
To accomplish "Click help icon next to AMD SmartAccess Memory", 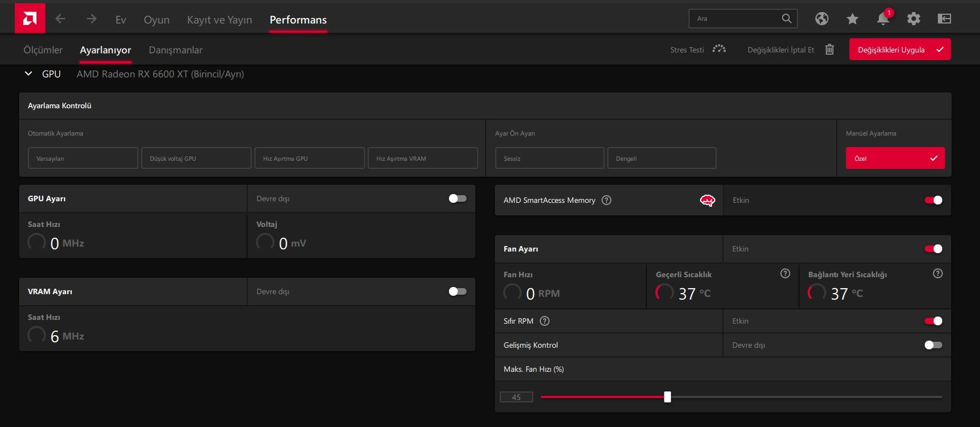I will (606, 200).
